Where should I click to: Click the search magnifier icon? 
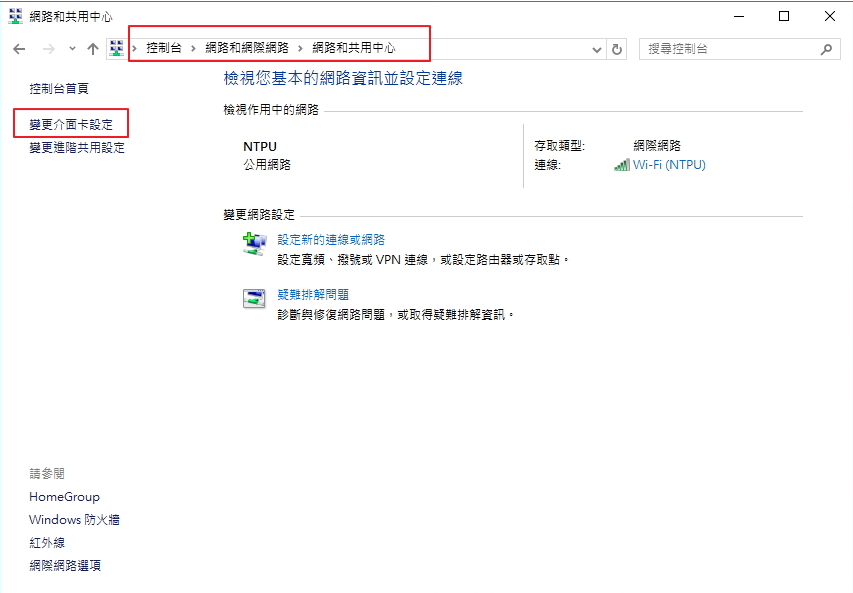[826, 49]
